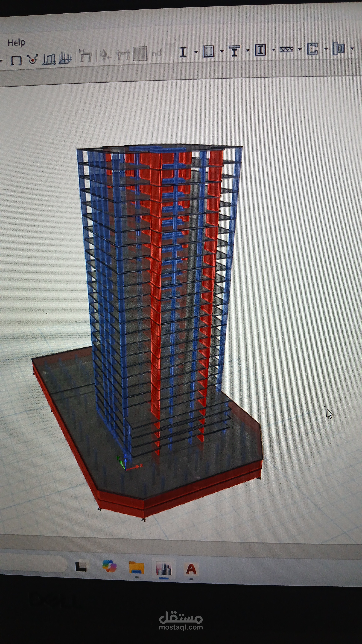
Task: Open dropdown next to joist truss icon
Action: 300,49
